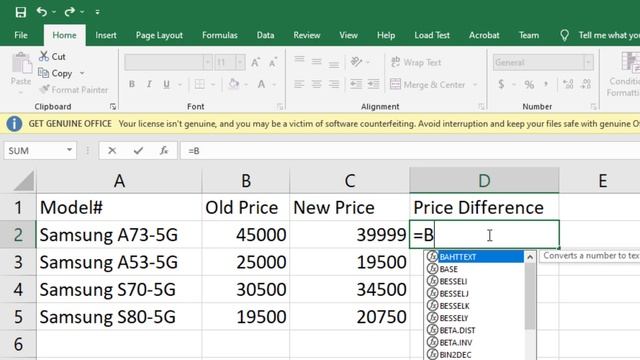Viewport: 640px width, 360px height.
Task: Click the Middle Align icon
Action: tap(316, 61)
